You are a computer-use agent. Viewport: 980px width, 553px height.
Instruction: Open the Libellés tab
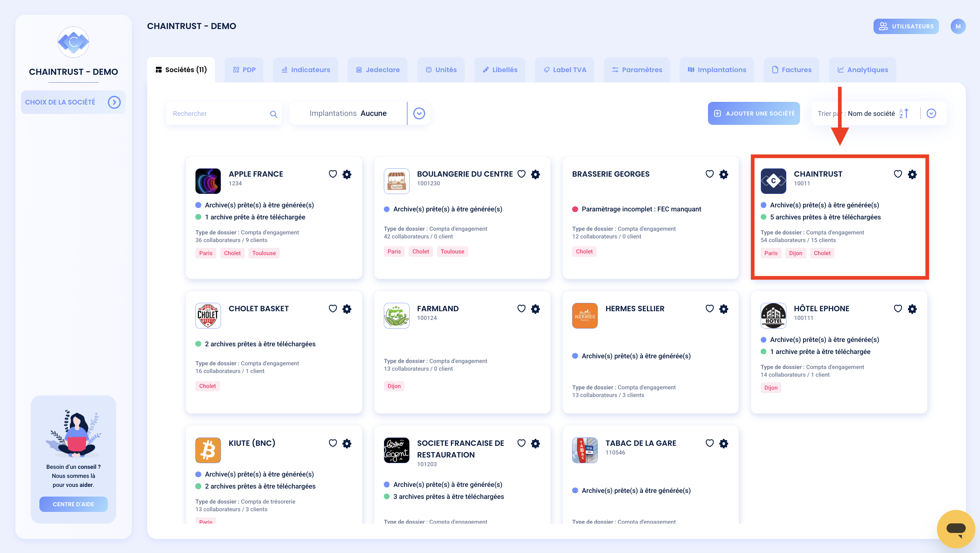(500, 70)
